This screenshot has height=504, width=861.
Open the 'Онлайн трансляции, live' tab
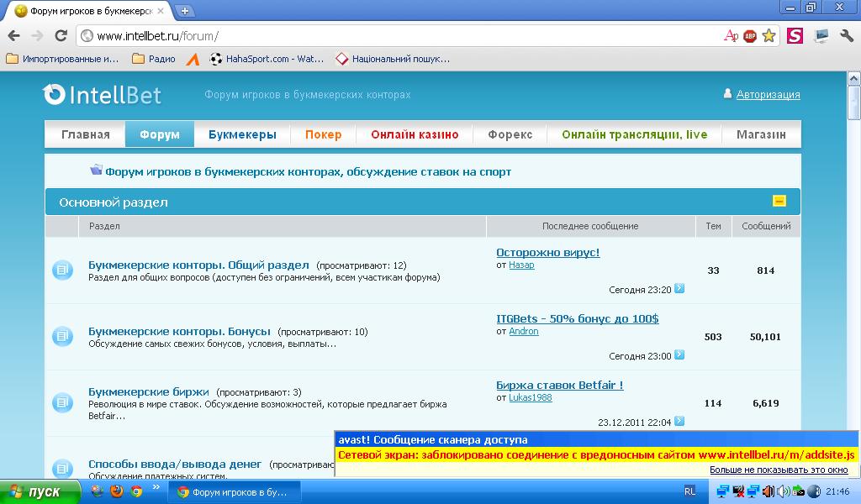(634, 134)
